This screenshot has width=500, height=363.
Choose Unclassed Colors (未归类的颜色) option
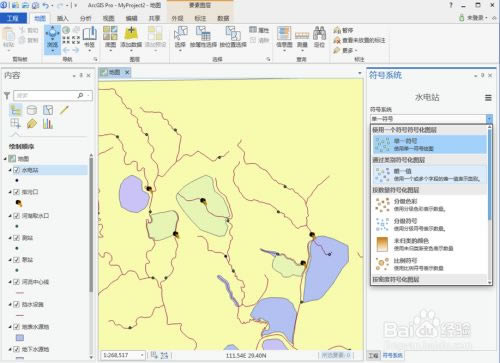pos(430,244)
